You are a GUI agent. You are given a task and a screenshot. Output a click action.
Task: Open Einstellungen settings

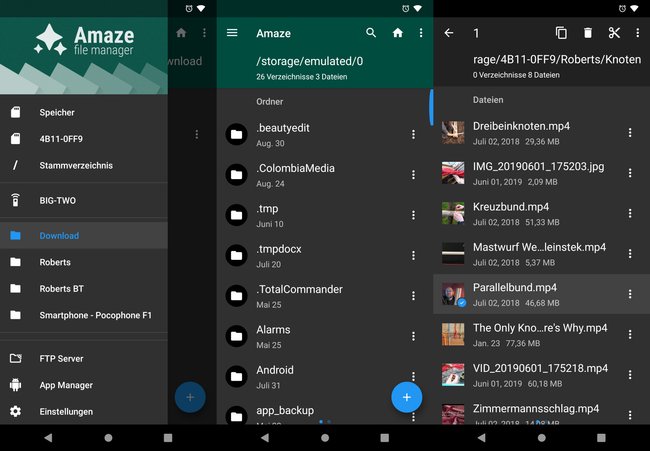coord(84,412)
